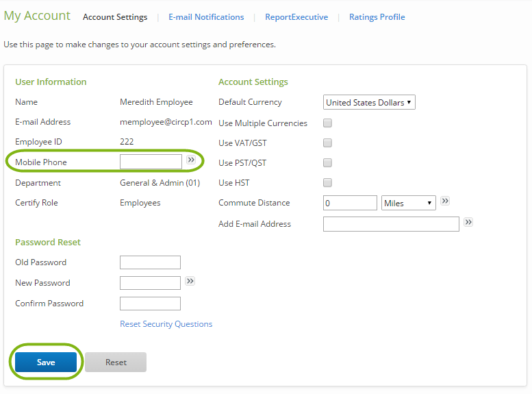Open Reset Security Questions link

coord(166,324)
